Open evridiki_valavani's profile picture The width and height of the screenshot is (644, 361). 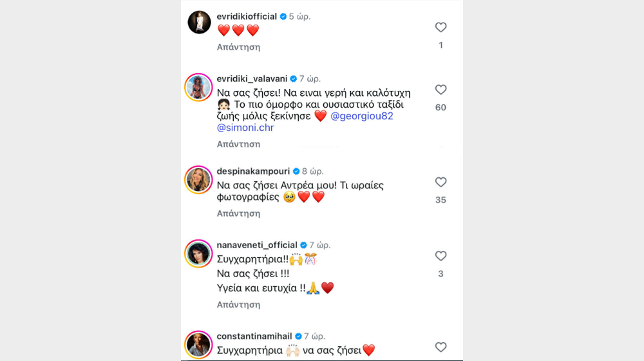[x=199, y=87]
